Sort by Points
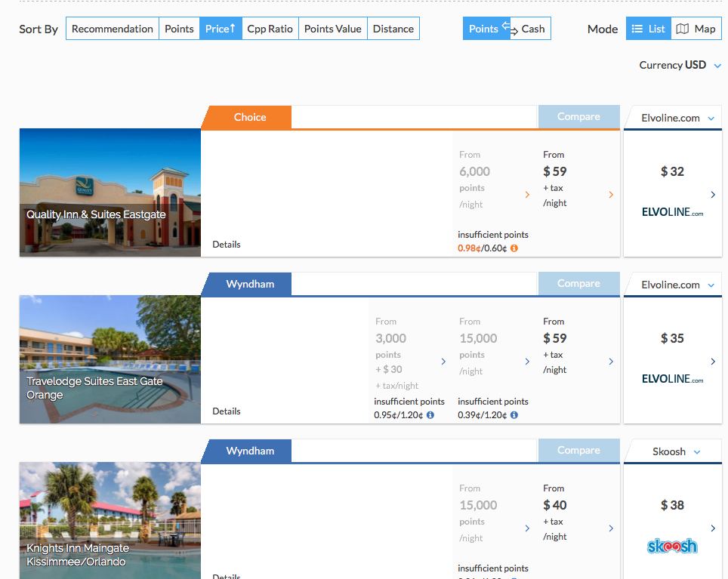This screenshot has height=579, width=728. click(x=179, y=29)
